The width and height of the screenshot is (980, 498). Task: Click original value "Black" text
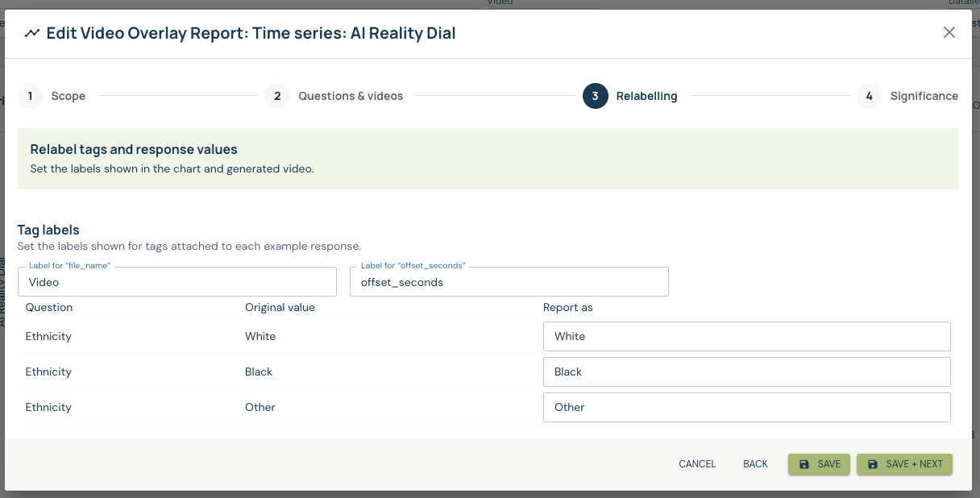pos(259,371)
